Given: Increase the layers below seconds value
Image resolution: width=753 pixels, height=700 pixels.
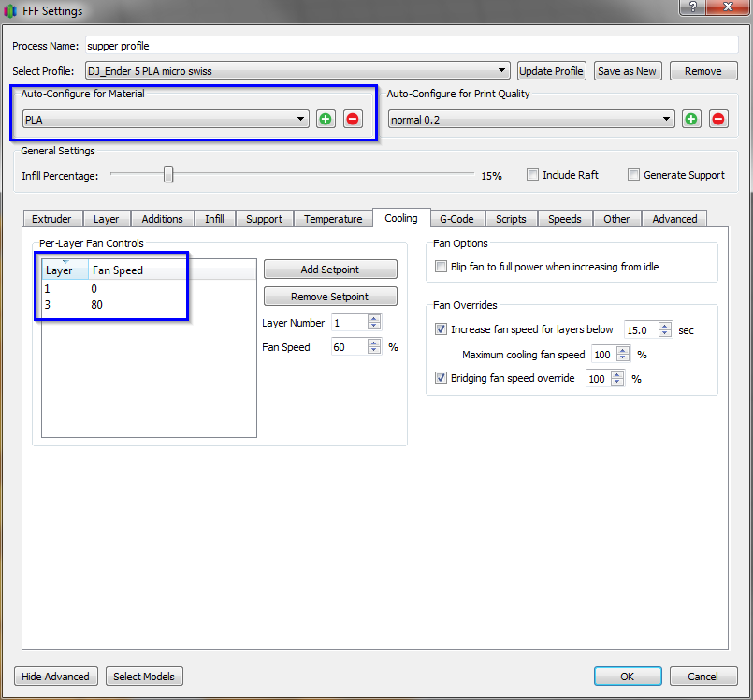Looking at the screenshot, I should (665, 326).
